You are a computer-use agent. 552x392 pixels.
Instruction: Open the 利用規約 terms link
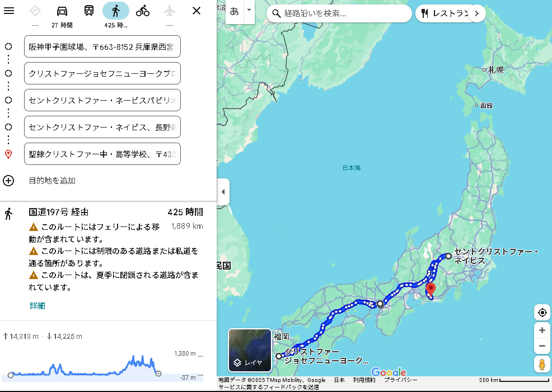pos(364,380)
